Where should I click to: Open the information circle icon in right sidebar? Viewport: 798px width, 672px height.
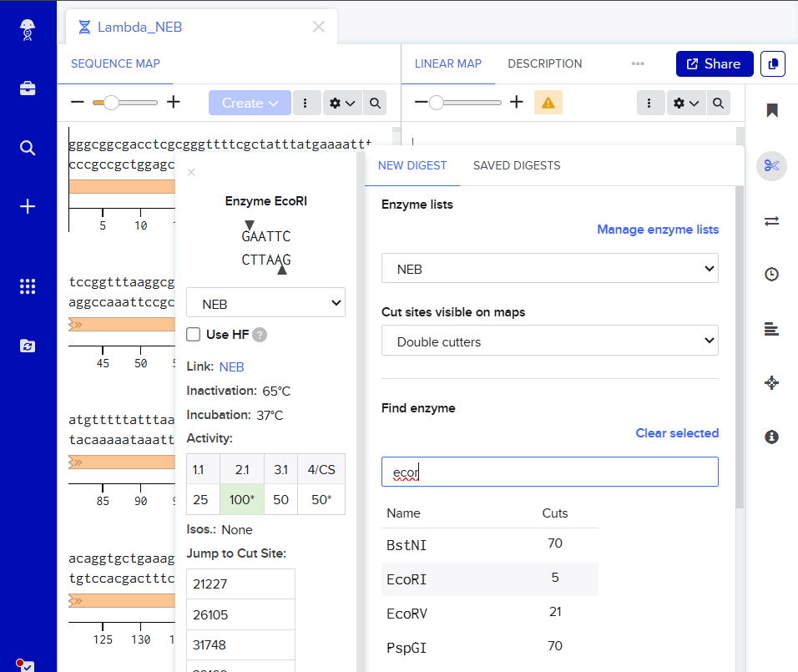(771, 437)
